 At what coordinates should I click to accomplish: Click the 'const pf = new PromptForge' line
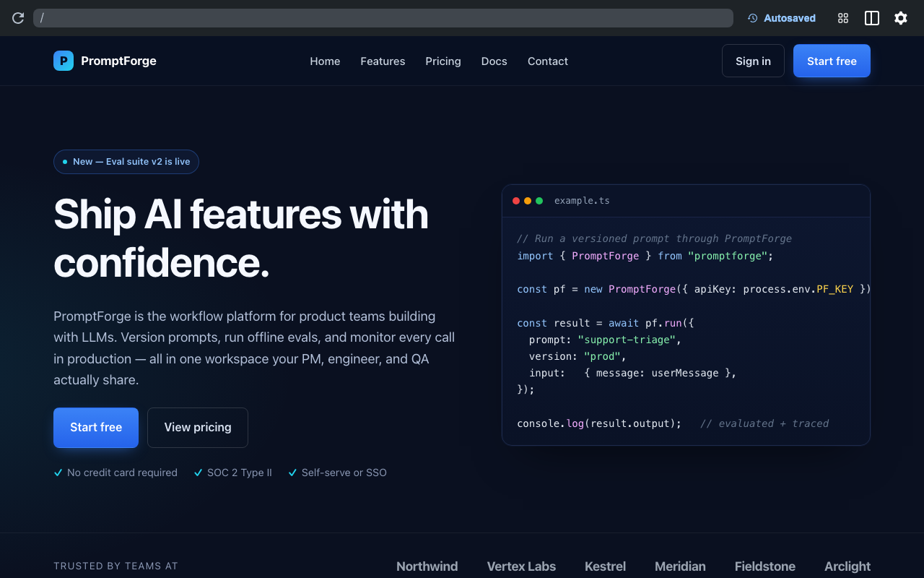[x=694, y=289]
